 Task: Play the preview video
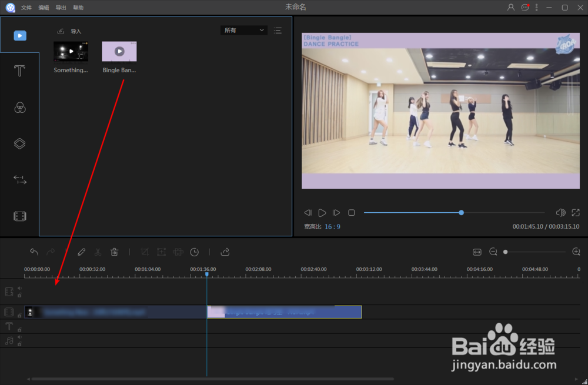[x=322, y=213]
